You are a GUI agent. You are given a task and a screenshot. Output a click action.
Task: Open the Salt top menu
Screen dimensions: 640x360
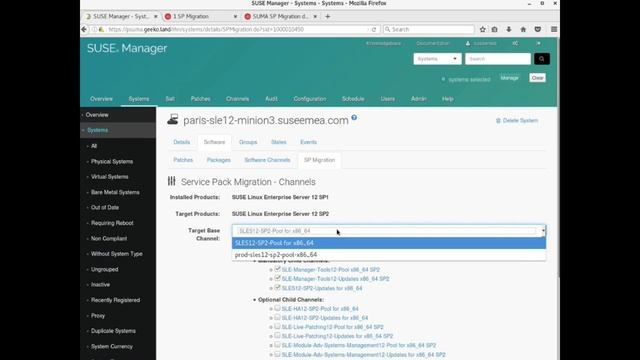[170, 99]
